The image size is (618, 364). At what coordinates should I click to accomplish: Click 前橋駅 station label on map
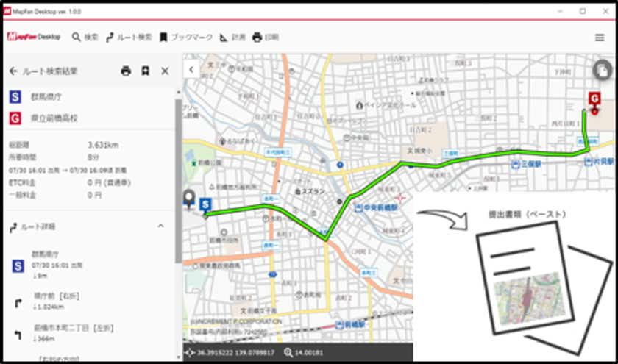(x=351, y=325)
